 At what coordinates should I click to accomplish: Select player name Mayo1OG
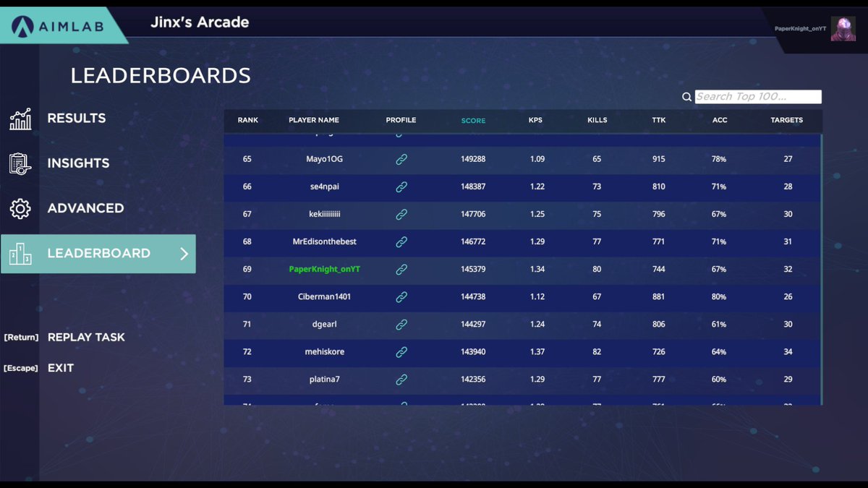[323, 159]
